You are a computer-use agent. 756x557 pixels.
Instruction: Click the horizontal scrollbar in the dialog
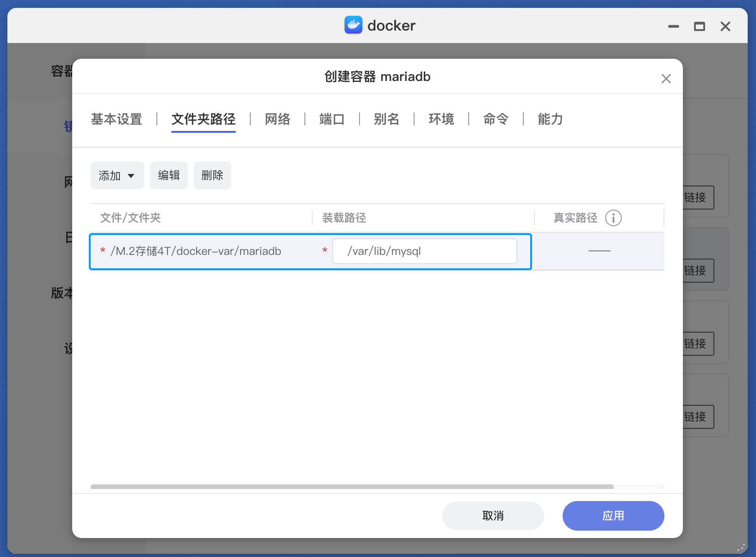[x=352, y=487]
